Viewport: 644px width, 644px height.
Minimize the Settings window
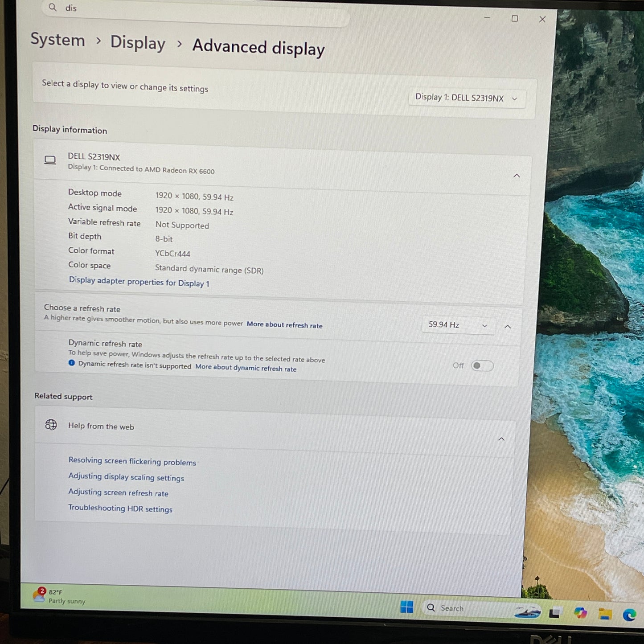(487, 17)
